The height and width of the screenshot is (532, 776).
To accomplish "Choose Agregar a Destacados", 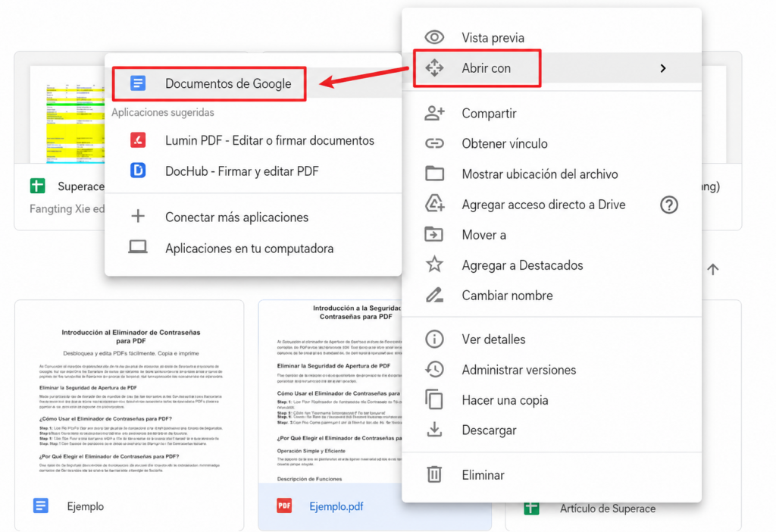I will [x=552, y=265].
